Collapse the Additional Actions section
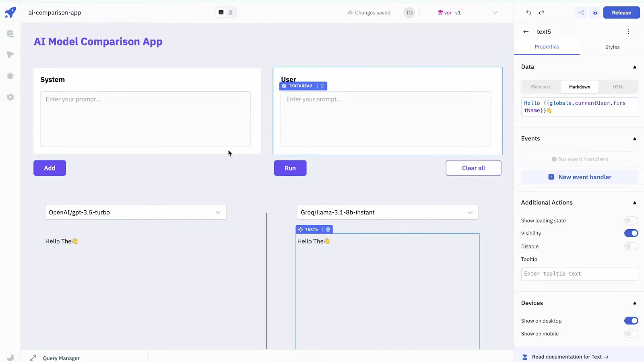The image size is (644, 362). 635,203
